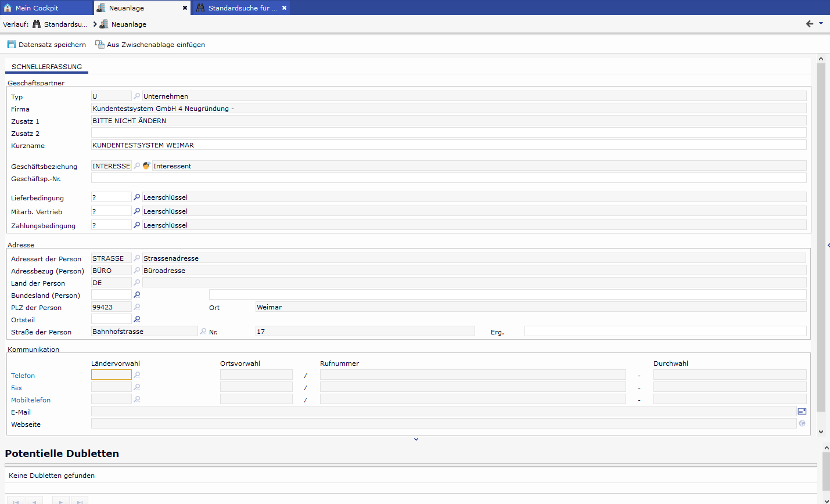Image resolution: width=830 pixels, height=504 pixels.
Task: Click Aus Zwischenablage einfügen clipboard icon
Action: pyautogui.click(x=99, y=45)
